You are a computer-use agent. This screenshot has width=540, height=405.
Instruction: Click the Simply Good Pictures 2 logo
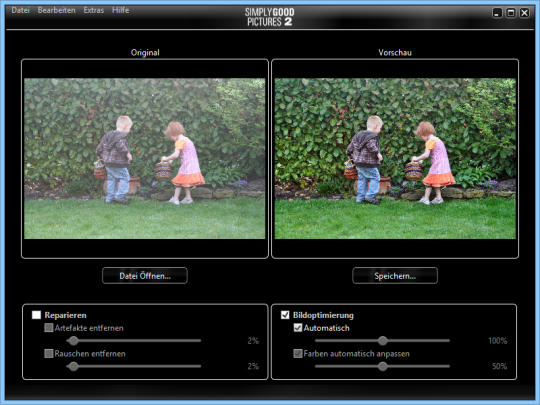(270, 17)
